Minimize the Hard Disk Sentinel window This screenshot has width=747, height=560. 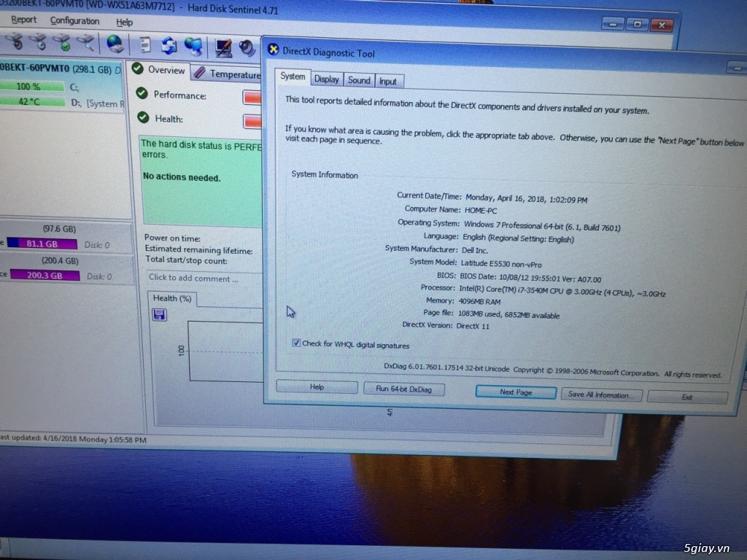[613, 23]
